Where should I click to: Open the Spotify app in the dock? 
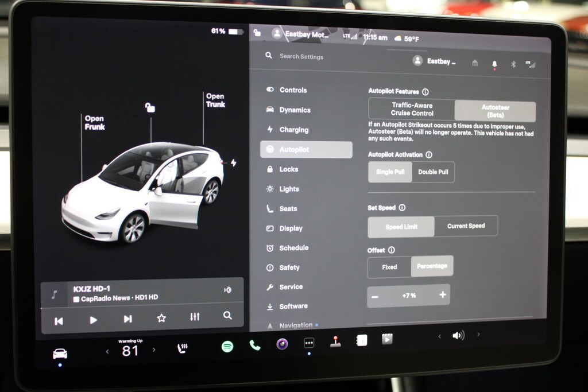tap(227, 346)
